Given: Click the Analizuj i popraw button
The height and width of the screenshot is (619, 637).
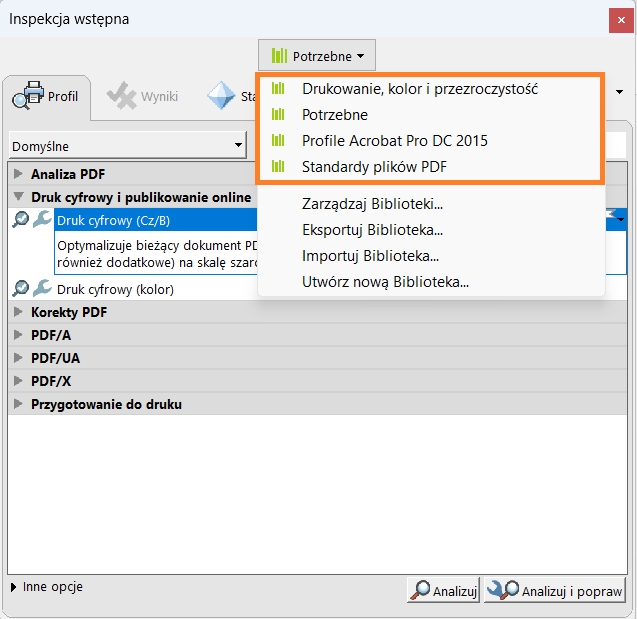Looking at the screenshot, I should pyautogui.click(x=555, y=590).
